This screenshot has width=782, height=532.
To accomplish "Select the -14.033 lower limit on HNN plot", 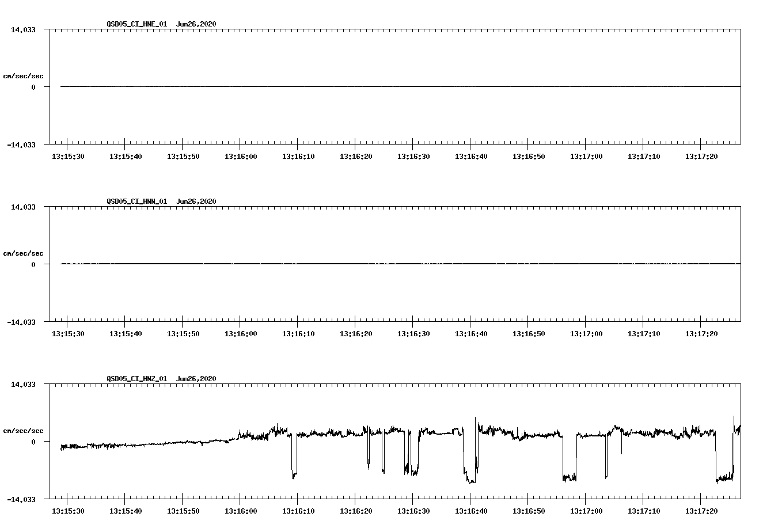I will coord(21,322).
